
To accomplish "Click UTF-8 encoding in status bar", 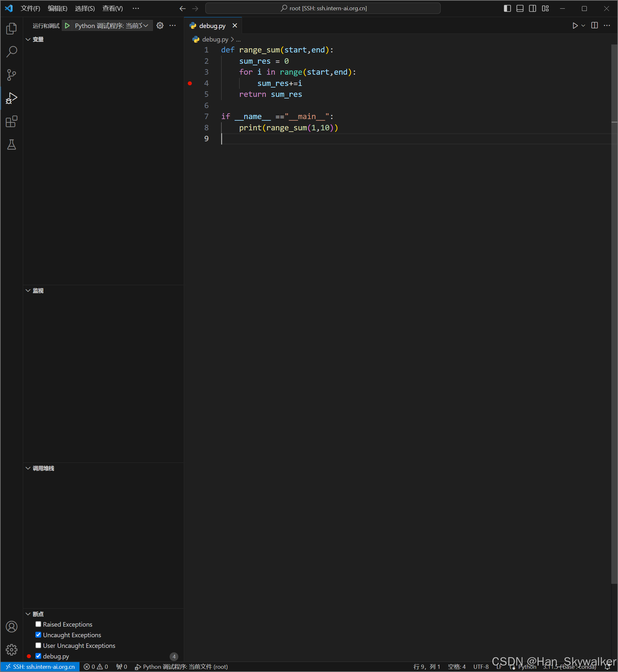I will pos(481,667).
